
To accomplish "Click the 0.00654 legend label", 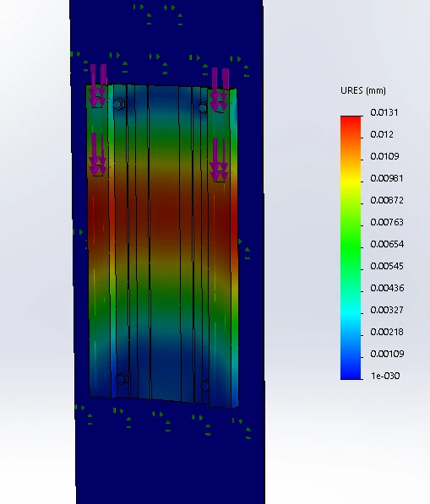I will pyautogui.click(x=387, y=244).
